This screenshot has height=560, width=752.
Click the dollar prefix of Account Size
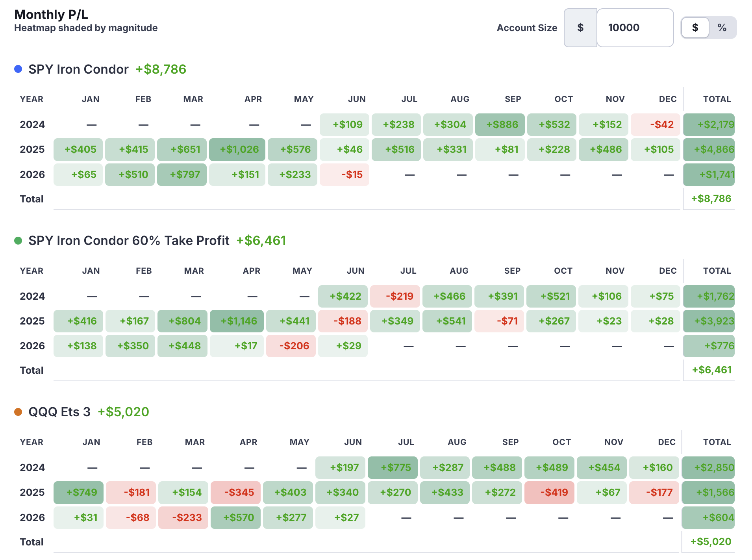(580, 28)
